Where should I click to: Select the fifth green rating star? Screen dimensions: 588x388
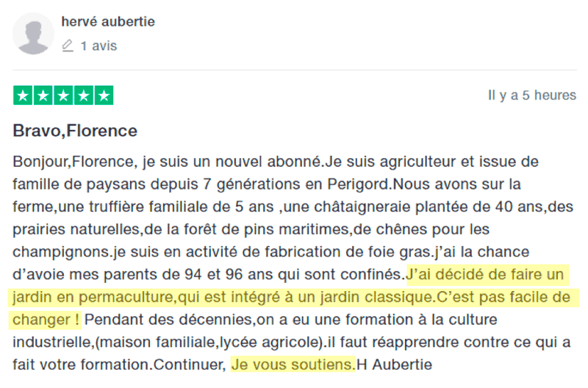[x=104, y=96]
